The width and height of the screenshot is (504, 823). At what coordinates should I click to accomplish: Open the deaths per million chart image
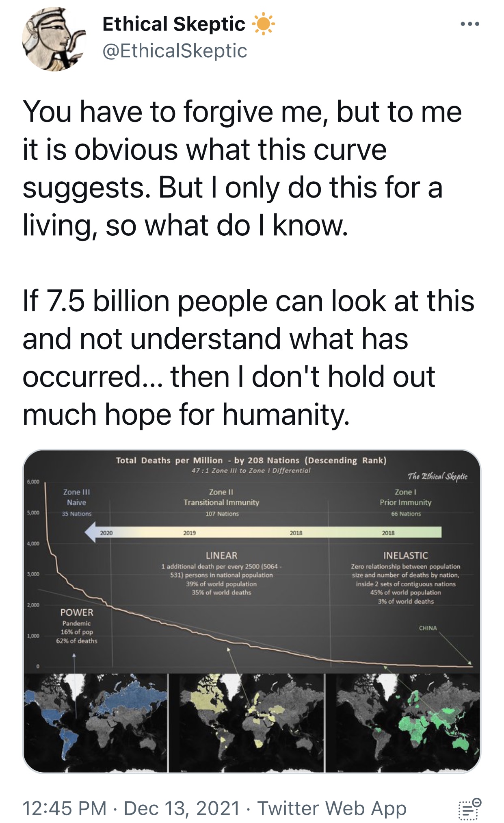[252, 611]
